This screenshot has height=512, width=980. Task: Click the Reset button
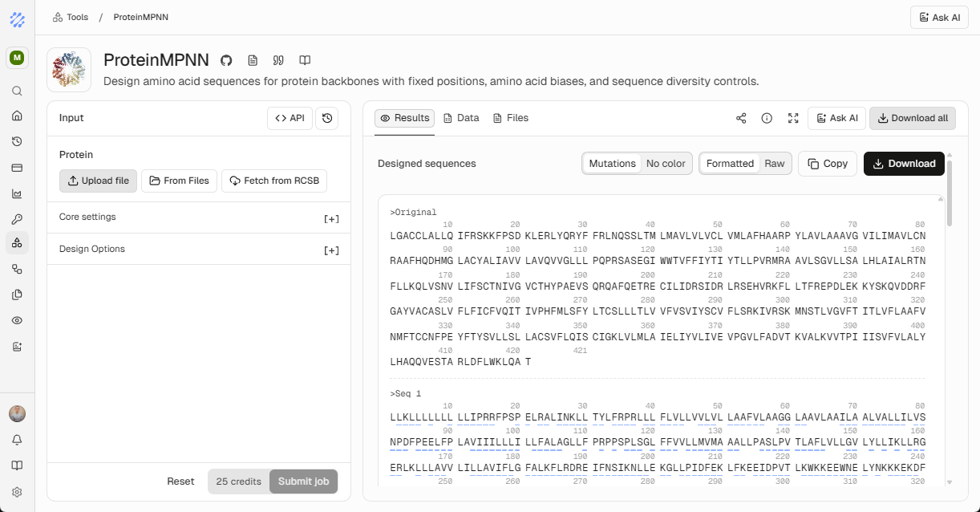point(180,482)
